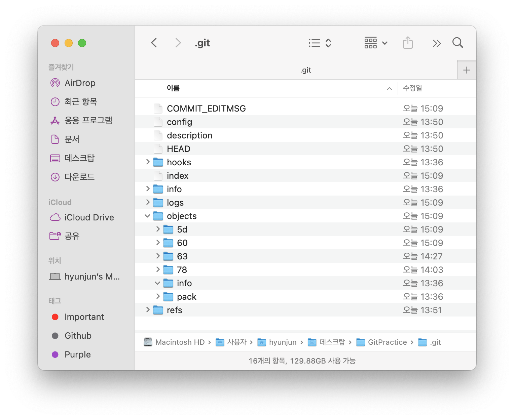Go back with the left chevron button

[154, 43]
